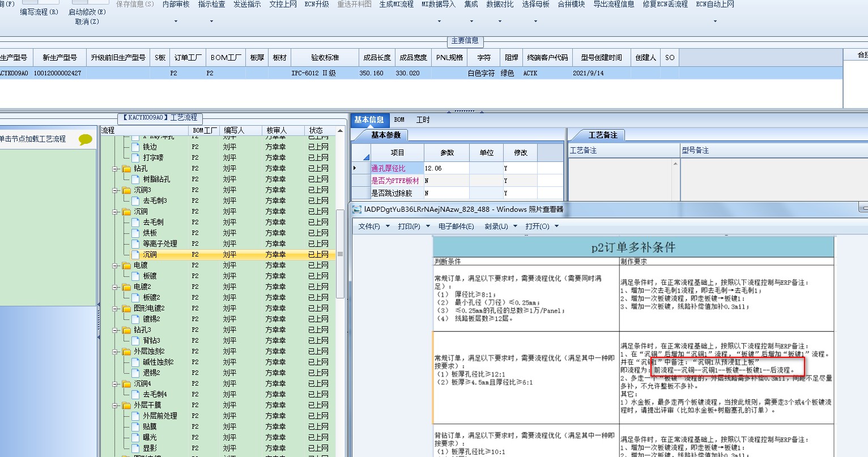868x457 pixels.
Task: Open the dropdown arrow under ECN自动上网
Action: tap(715, 22)
